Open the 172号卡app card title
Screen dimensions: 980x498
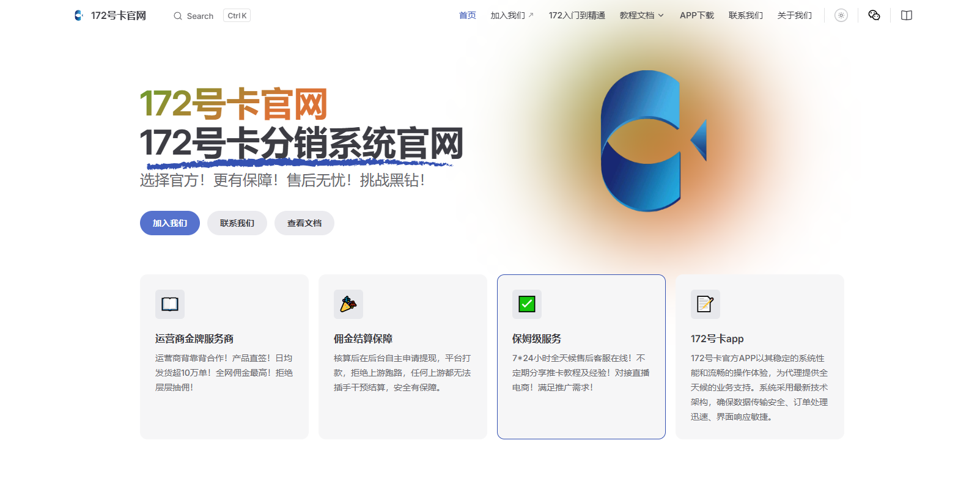click(717, 339)
